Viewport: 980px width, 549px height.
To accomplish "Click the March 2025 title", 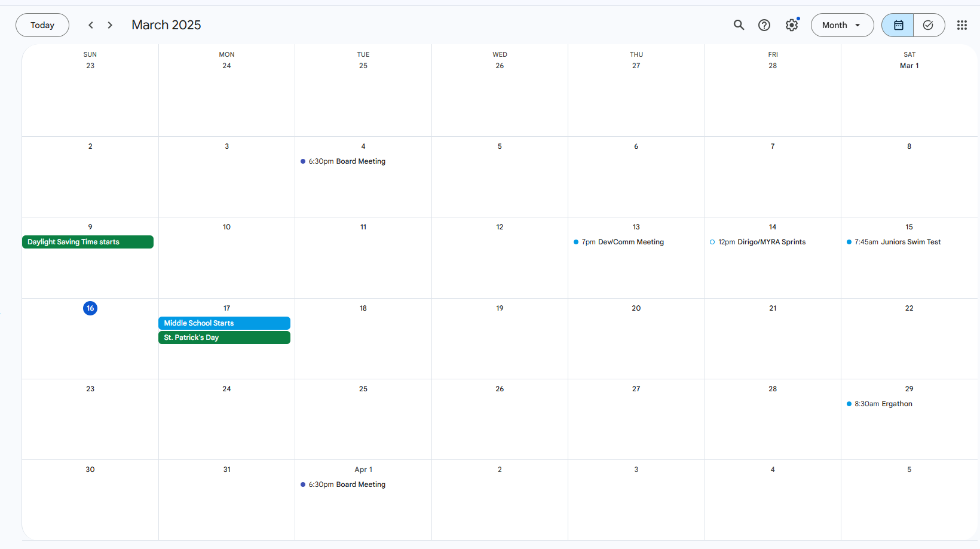I will 166,25.
